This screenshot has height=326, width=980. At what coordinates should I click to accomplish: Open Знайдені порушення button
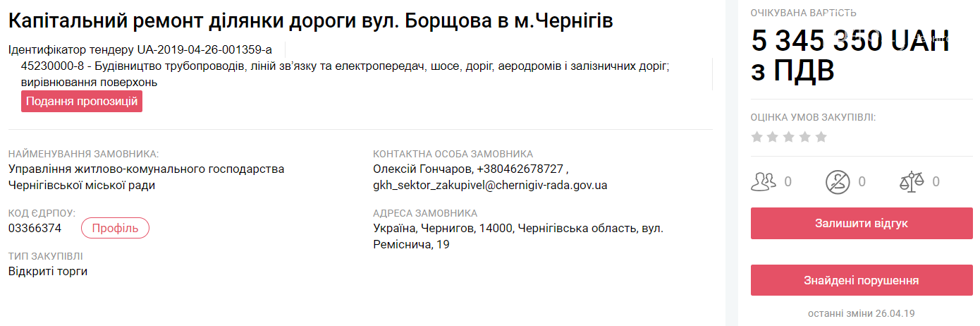[862, 280]
